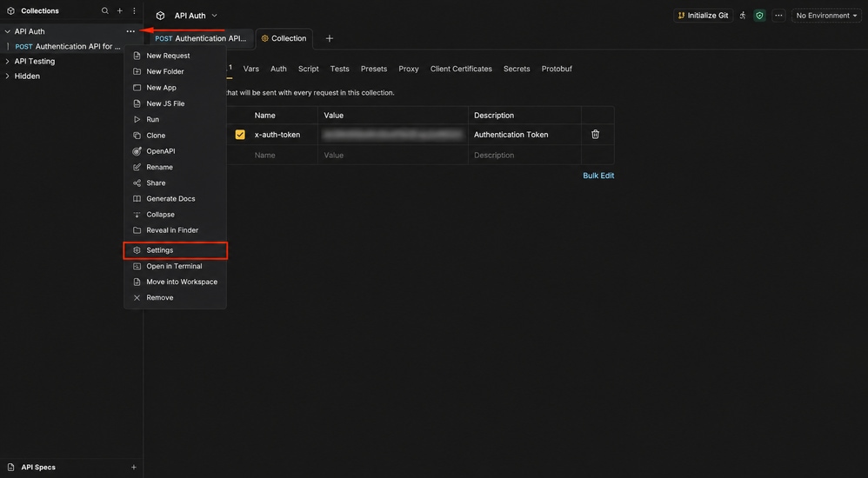Open the Collections vertical dots menu
The width and height of the screenshot is (868, 478).
[134, 10]
